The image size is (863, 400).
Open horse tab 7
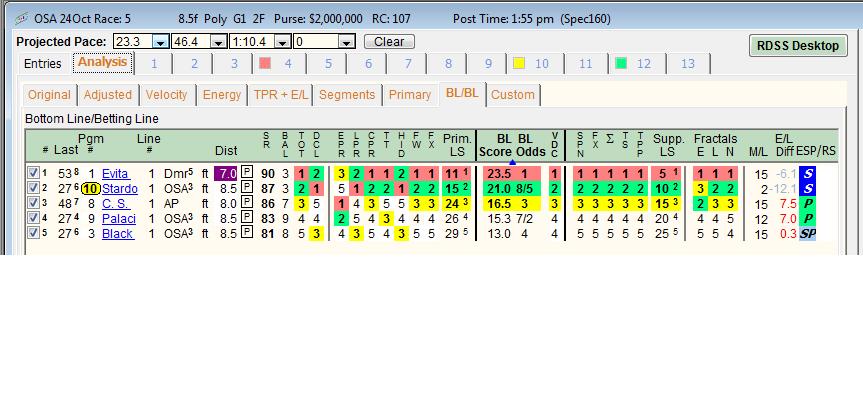click(x=408, y=64)
